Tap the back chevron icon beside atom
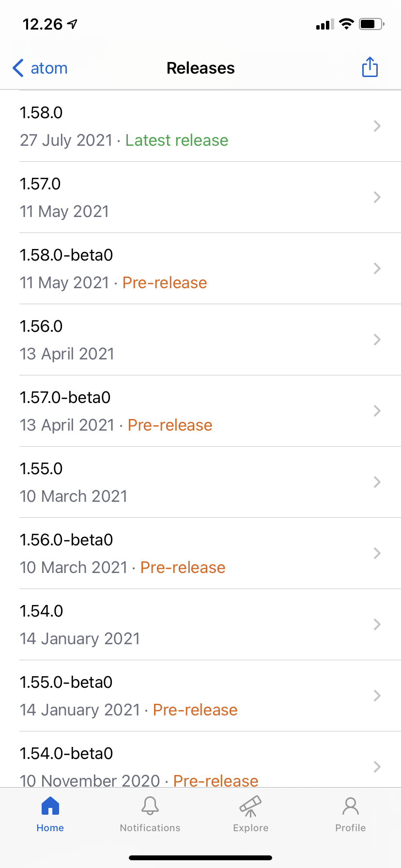 (18, 68)
